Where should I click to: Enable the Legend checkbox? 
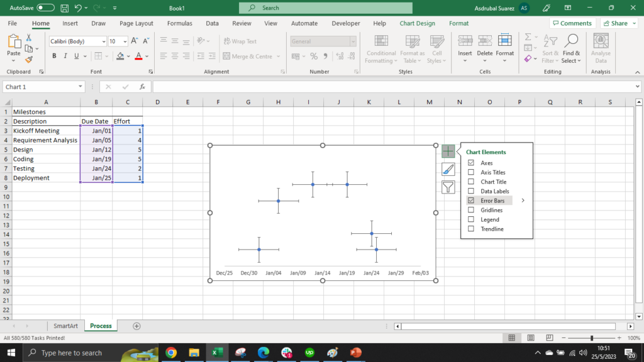471,219
